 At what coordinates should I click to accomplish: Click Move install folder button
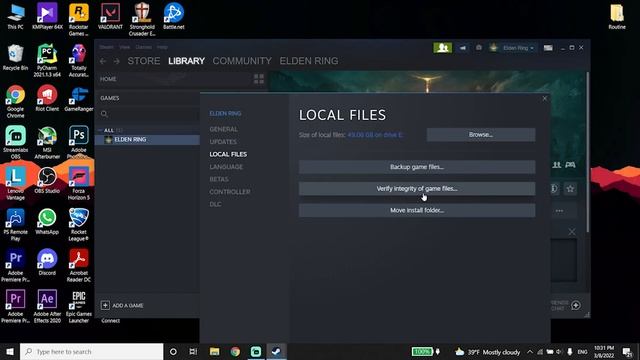[417, 210]
